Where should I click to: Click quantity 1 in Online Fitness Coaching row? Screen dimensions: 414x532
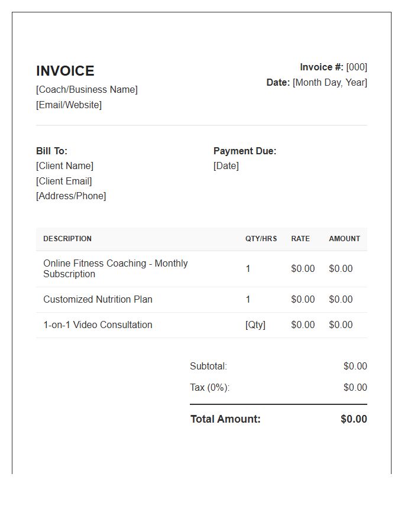[248, 269]
